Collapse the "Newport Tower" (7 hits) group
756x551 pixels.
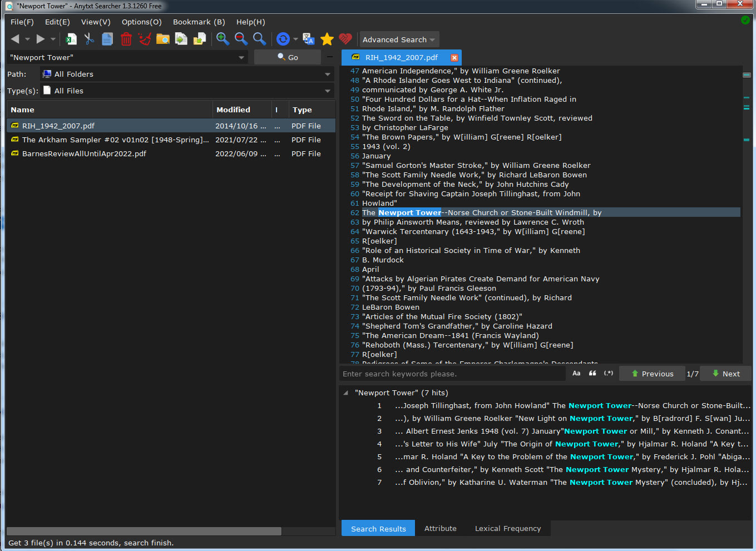click(346, 393)
